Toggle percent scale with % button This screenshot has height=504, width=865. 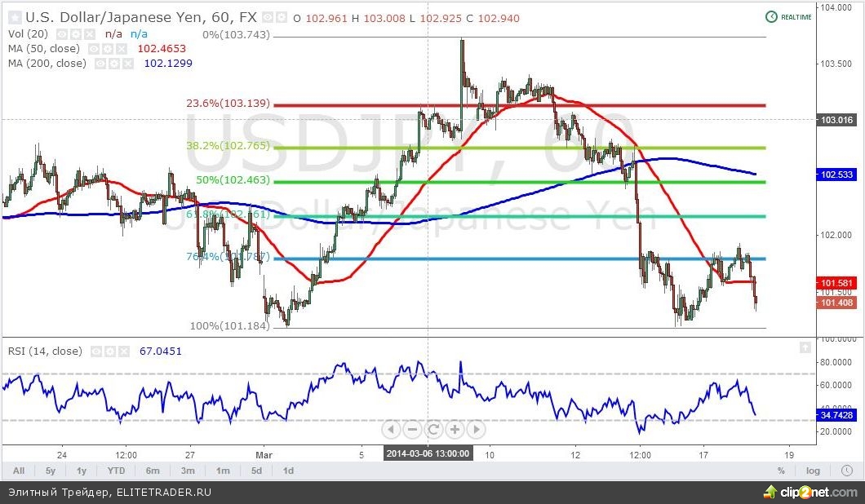pos(781,471)
